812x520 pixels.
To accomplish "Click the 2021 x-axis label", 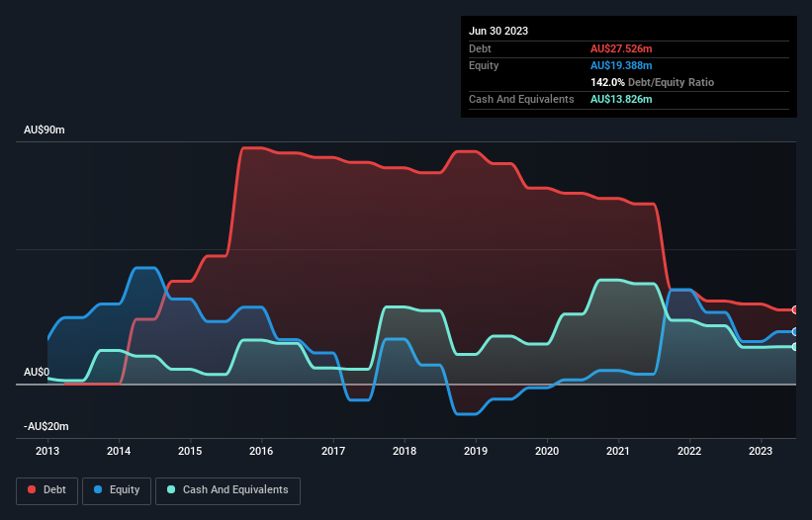I will point(618,451).
